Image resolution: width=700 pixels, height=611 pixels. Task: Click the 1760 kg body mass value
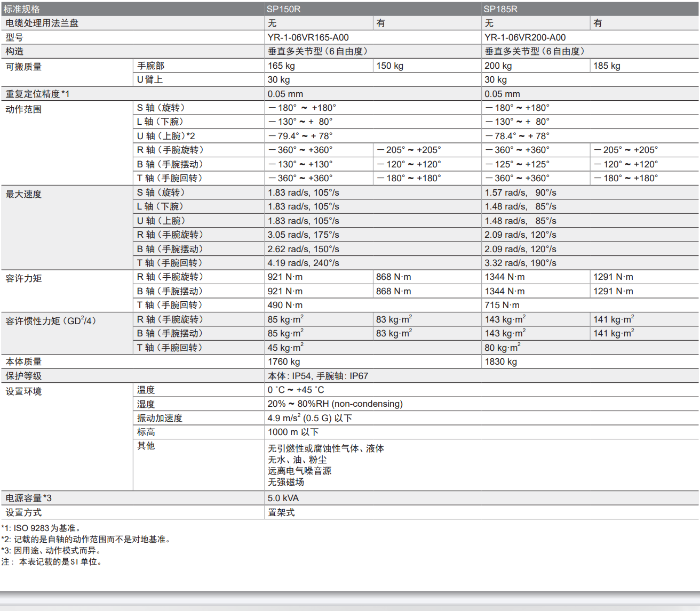(x=283, y=361)
